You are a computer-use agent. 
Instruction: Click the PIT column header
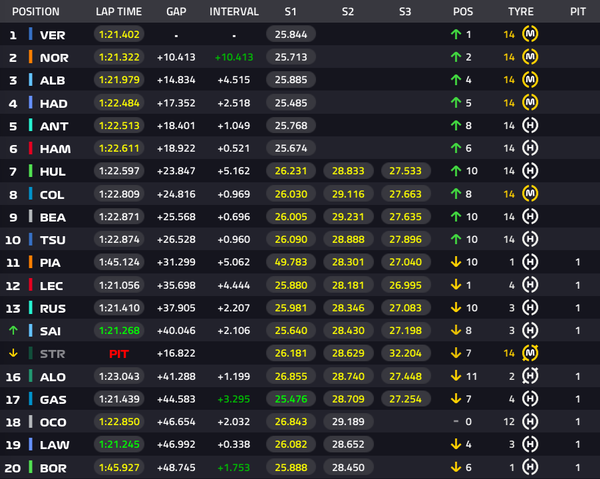click(x=578, y=11)
